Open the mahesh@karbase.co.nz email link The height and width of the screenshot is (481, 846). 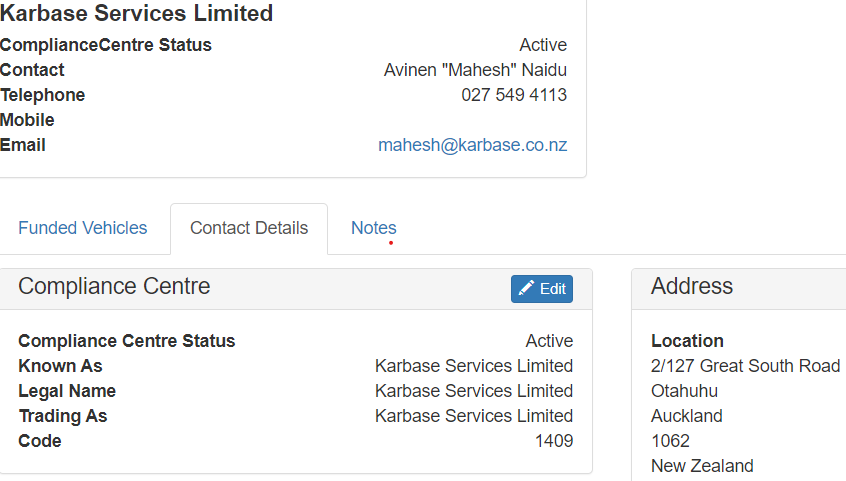tap(473, 145)
